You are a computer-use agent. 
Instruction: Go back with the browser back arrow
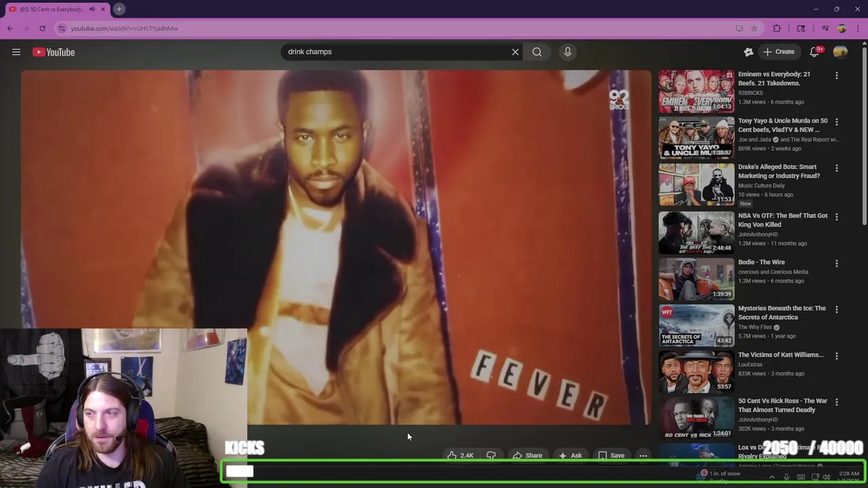10,28
